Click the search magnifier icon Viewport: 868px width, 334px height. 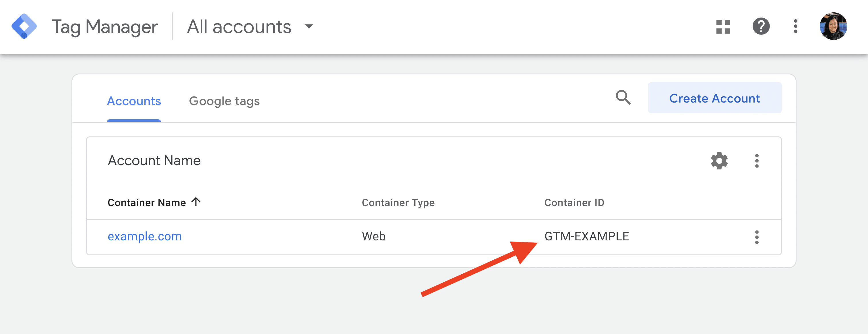point(623,98)
